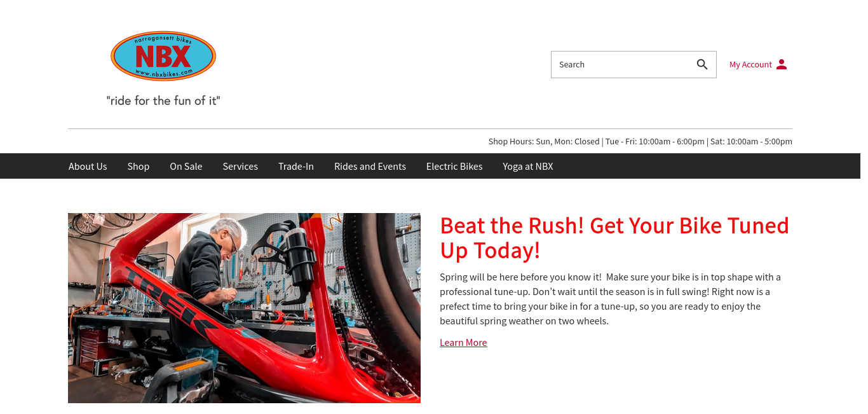Open the My Account text link
Screen dimensions: 868x414
(750, 64)
